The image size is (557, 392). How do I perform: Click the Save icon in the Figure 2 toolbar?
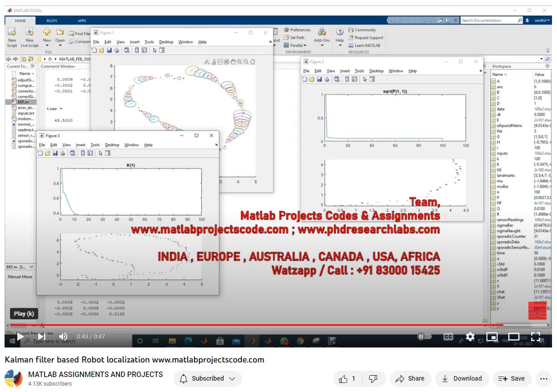click(x=319, y=79)
